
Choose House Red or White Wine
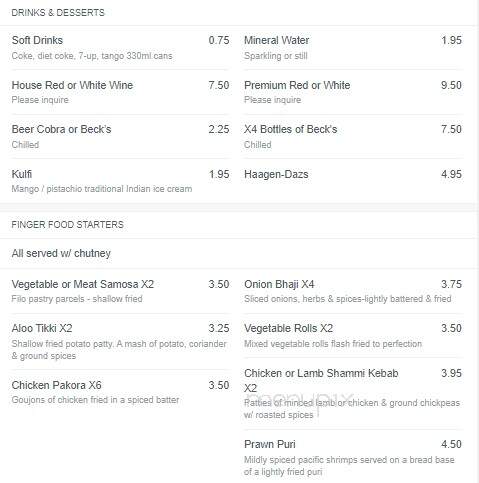[x=120, y=92]
